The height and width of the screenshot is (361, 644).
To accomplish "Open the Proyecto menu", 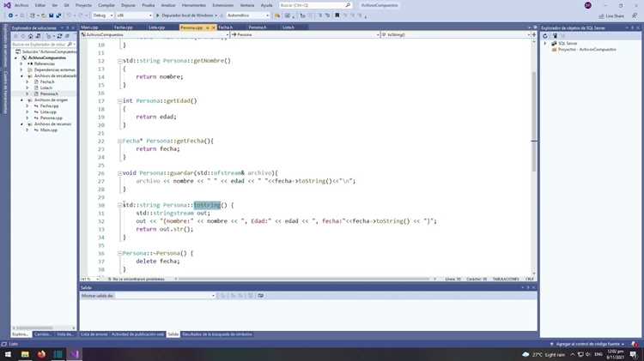I will coord(84,5).
